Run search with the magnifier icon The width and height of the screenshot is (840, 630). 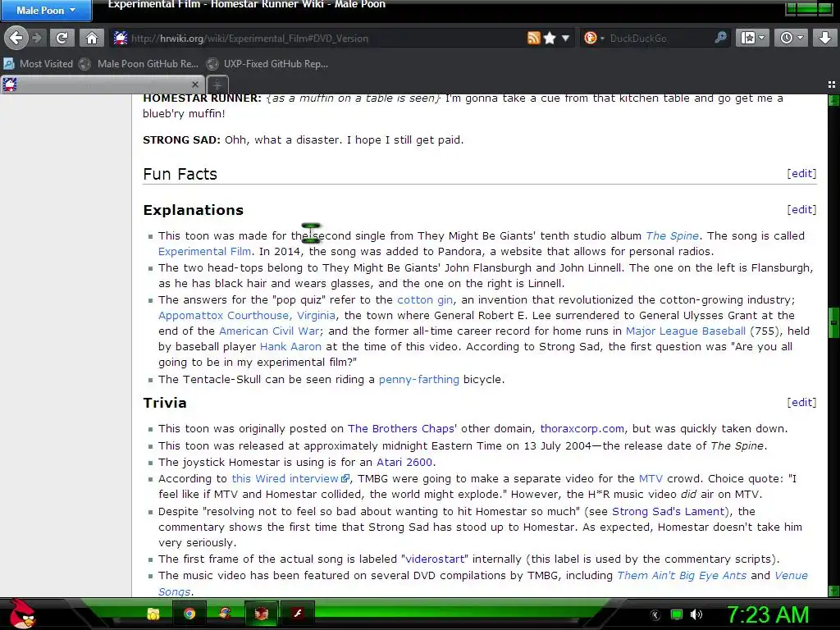pos(720,38)
